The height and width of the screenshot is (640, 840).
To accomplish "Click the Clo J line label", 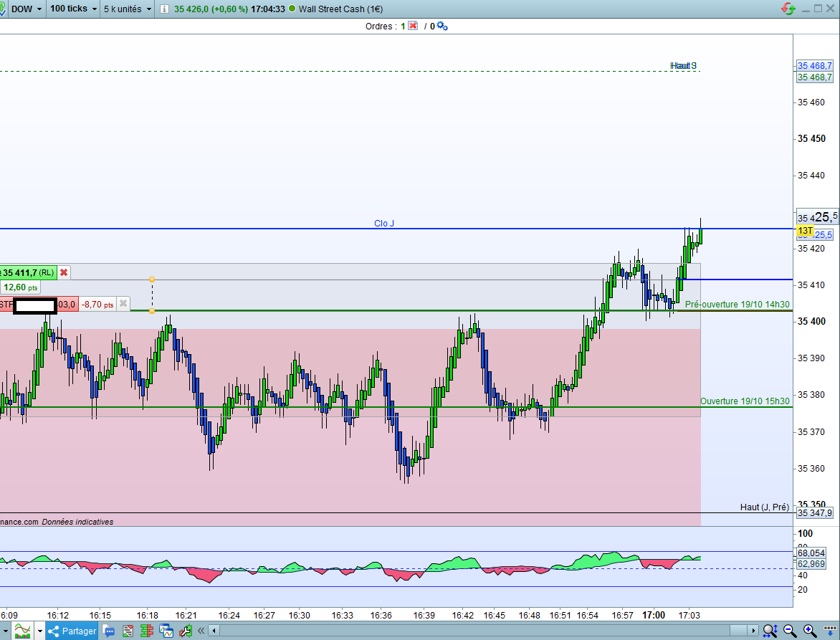I will tap(384, 224).
